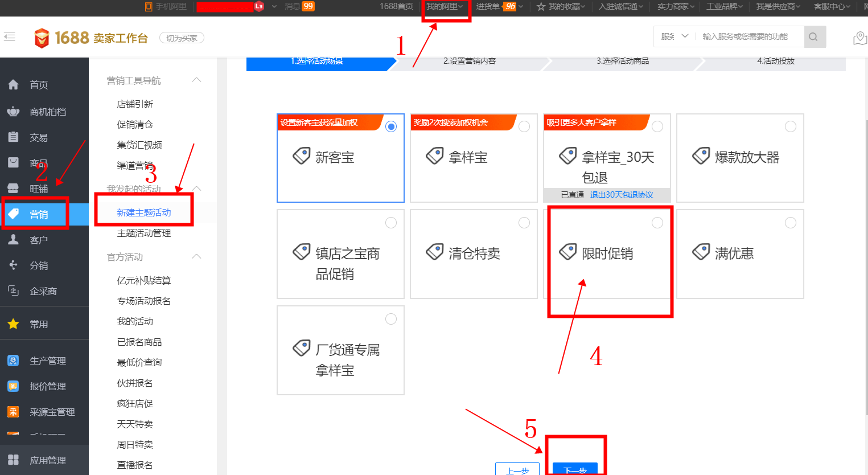The image size is (868, 475).
Task: Click the home icon in left sidebar
Action: 14,85
